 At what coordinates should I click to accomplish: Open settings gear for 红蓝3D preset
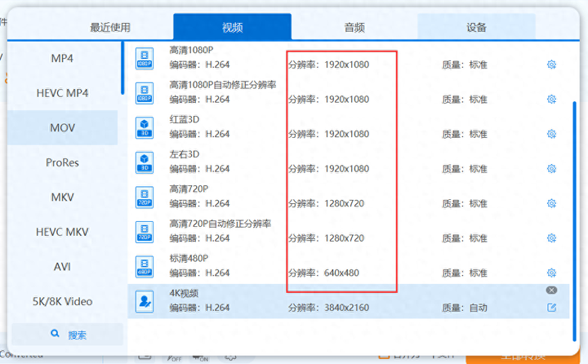click(x=551, y=134)
